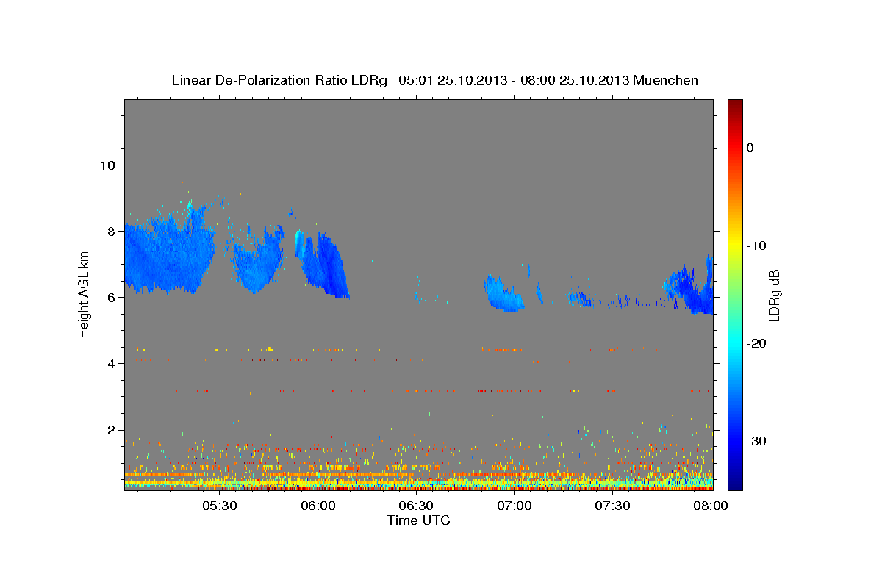Click the '07:30' time tick label
Image resolution: width=882 pixels, height=588 pixels.
tap(612, 506)
